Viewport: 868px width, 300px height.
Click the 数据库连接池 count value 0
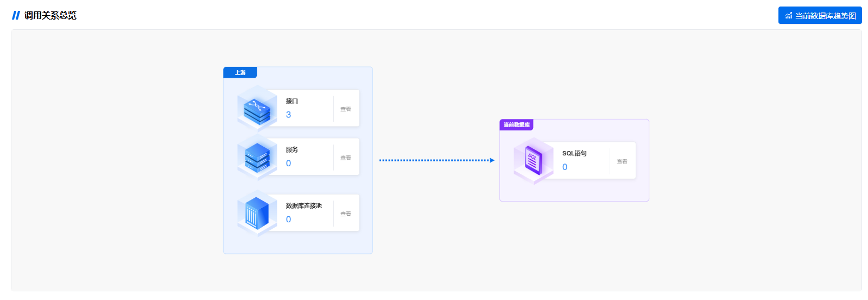click(288, 220)
